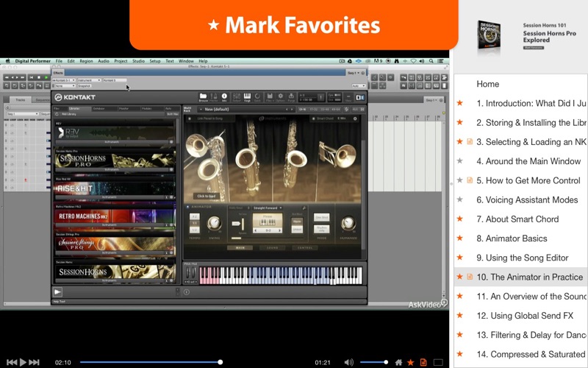Open notes icon in player control bar
588x368 pixels.
tap(423, 362)
